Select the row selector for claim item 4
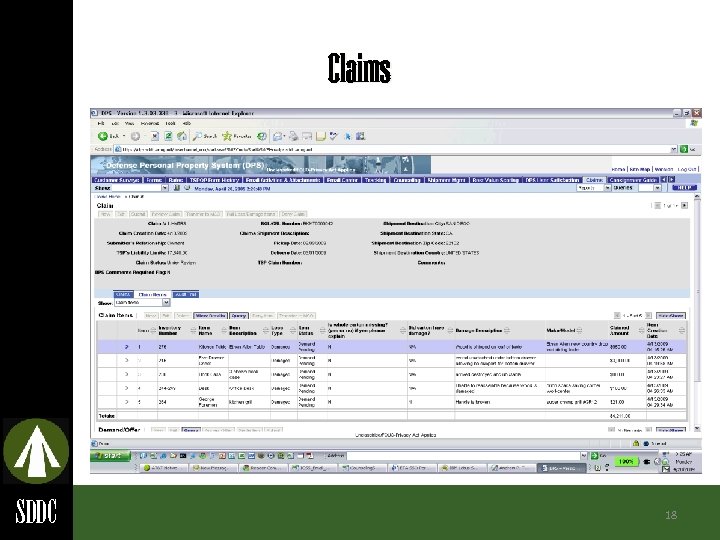720x540 pixels. pos(127,388)
